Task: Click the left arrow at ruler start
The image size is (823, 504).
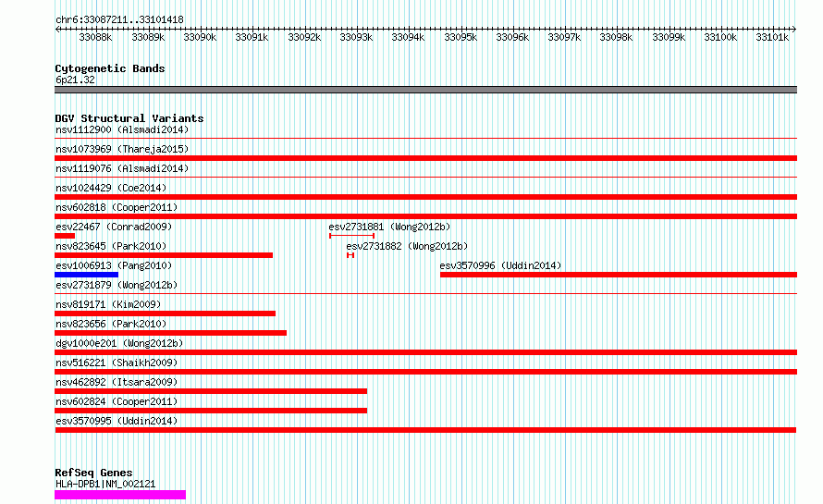Action: pyautogui.click(x=57, y=29)
